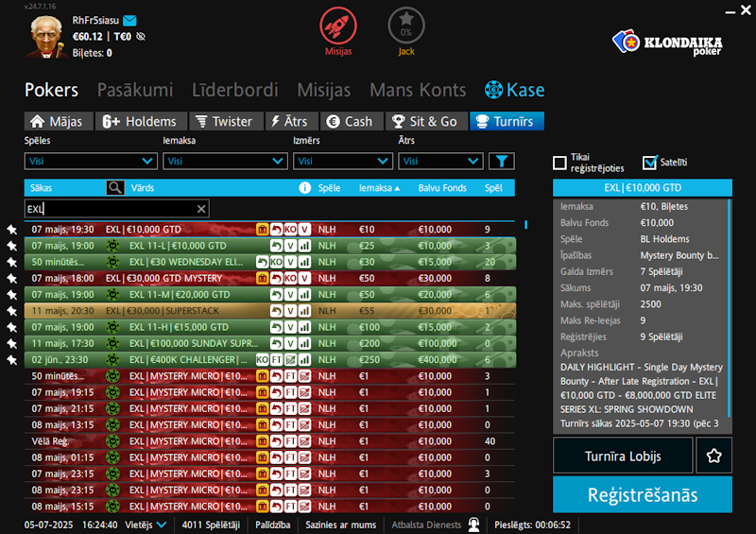This screenshot has width=756, height=534.
Task: Click the star favorite button beside lobby
Action: [714, 456]
